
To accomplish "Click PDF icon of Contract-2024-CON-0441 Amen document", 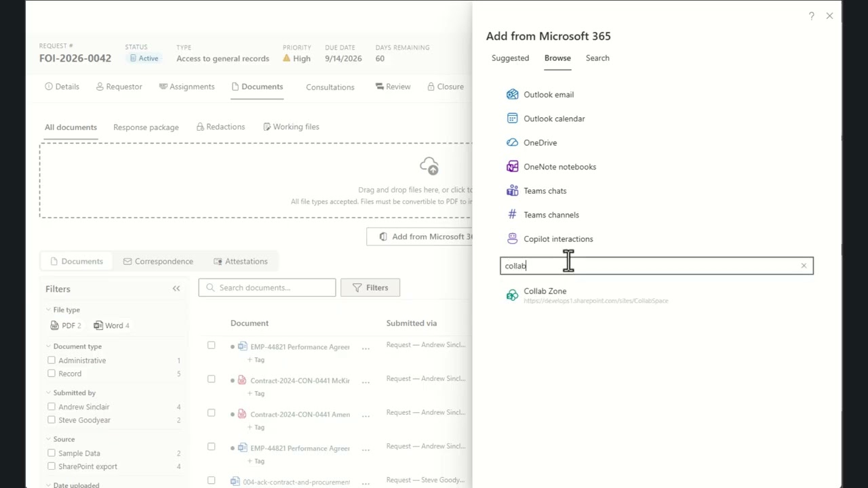I will tap(242, 414).
